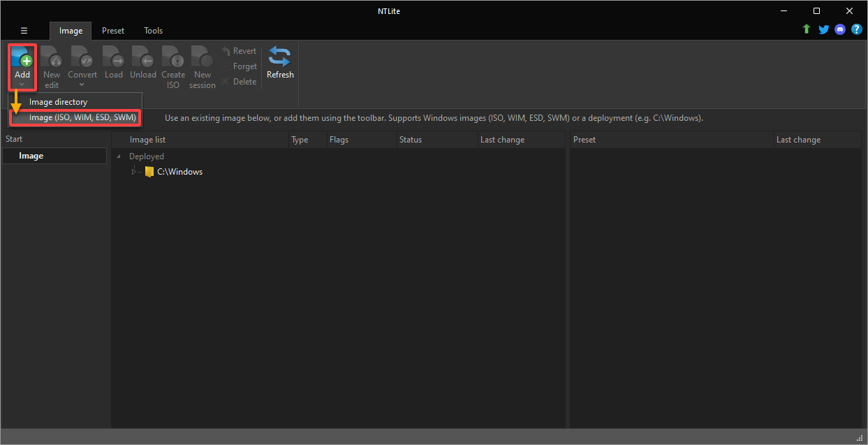Open the Twitter bird icon

823,29
